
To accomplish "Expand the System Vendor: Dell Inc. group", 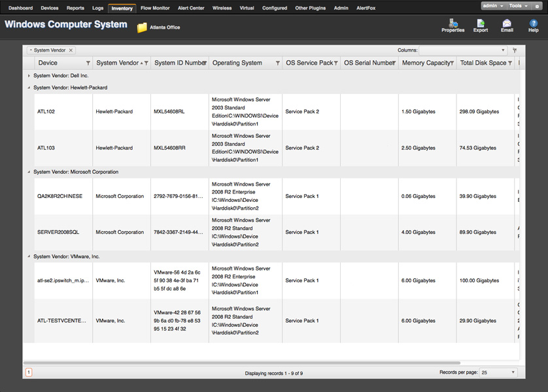I will tap(29, 76).
